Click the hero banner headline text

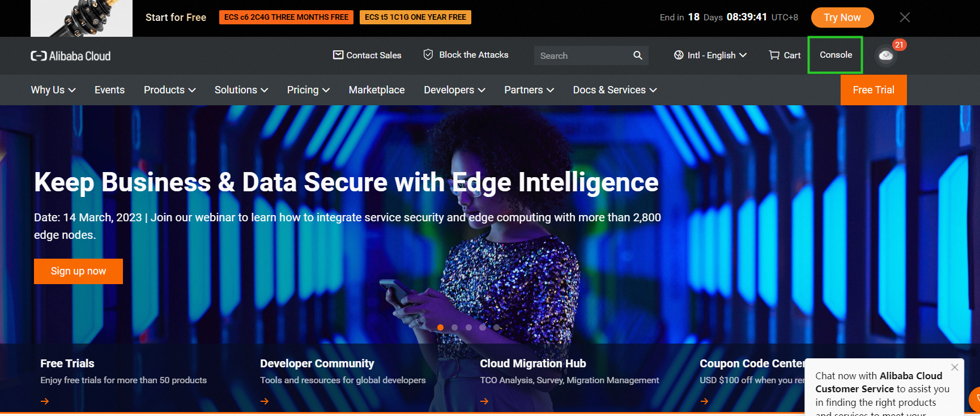346,182
